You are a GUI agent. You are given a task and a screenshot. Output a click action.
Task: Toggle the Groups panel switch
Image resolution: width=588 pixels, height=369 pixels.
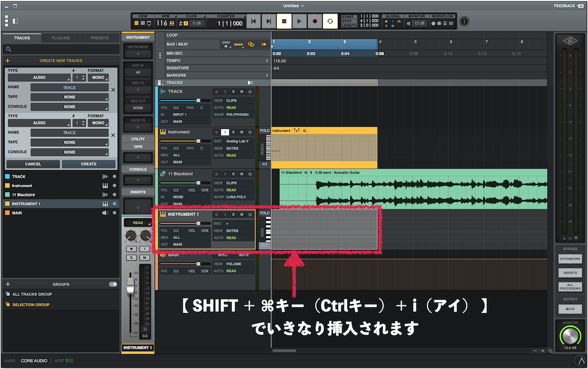click(x=113, y=284)
